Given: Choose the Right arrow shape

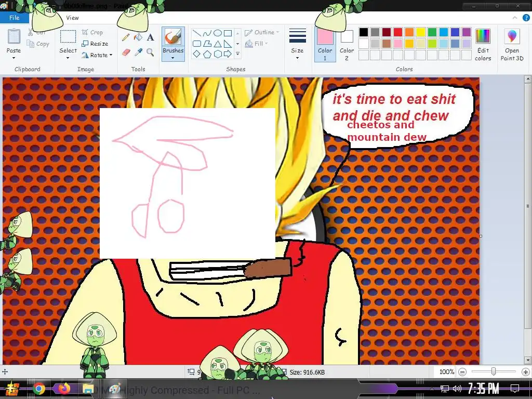Looking at the screenshot, I should pos(228,54).
